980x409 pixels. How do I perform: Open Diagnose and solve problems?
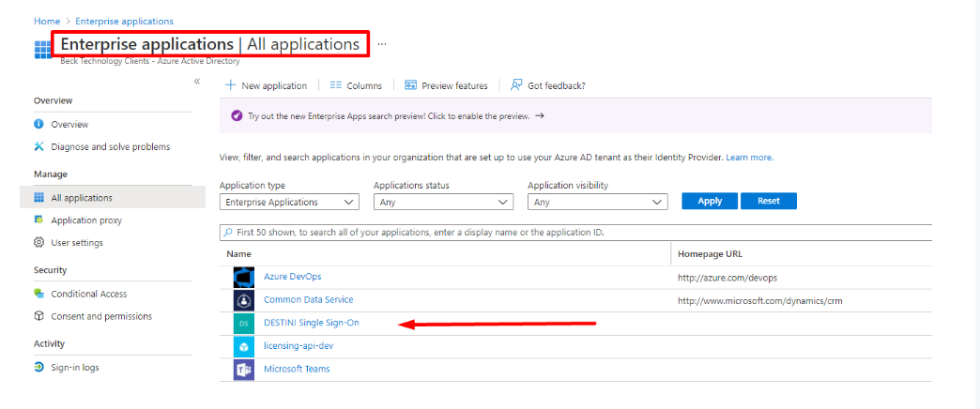click(110, 146)
